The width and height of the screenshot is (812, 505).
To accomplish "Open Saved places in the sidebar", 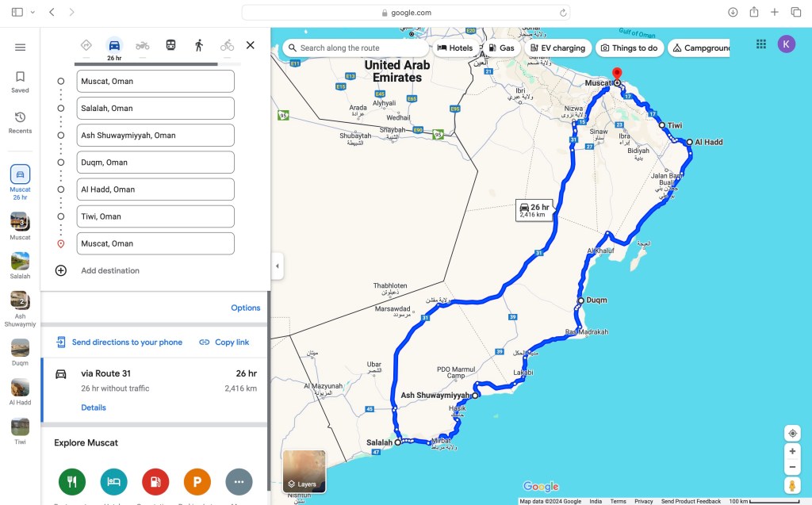I will [20, 82].
